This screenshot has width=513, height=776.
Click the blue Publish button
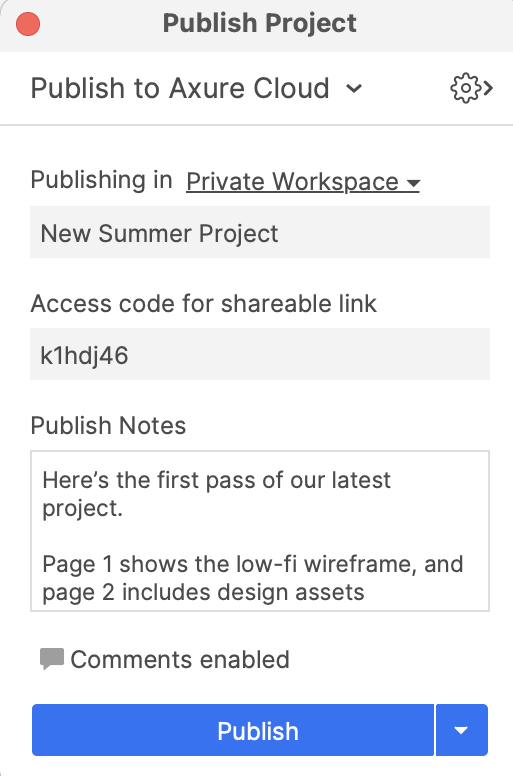(233, 730)
